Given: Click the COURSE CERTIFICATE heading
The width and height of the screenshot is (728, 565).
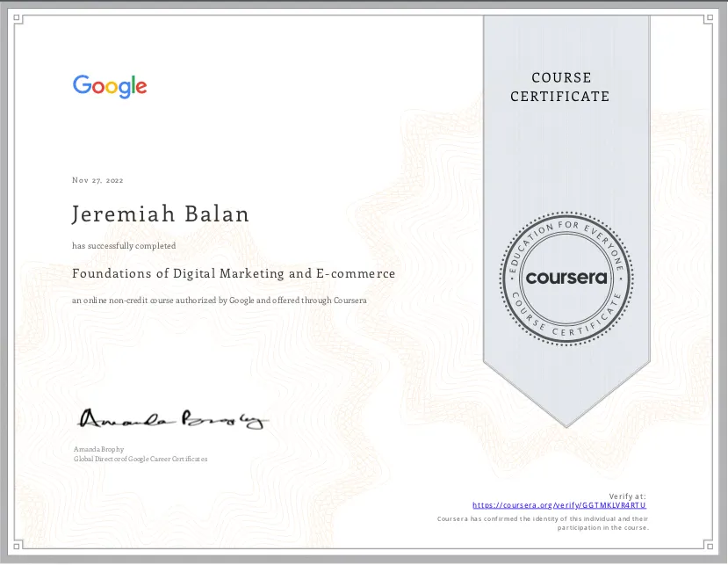Looking at the screenshot, I should pyautogui.click(x=560, y=87).
